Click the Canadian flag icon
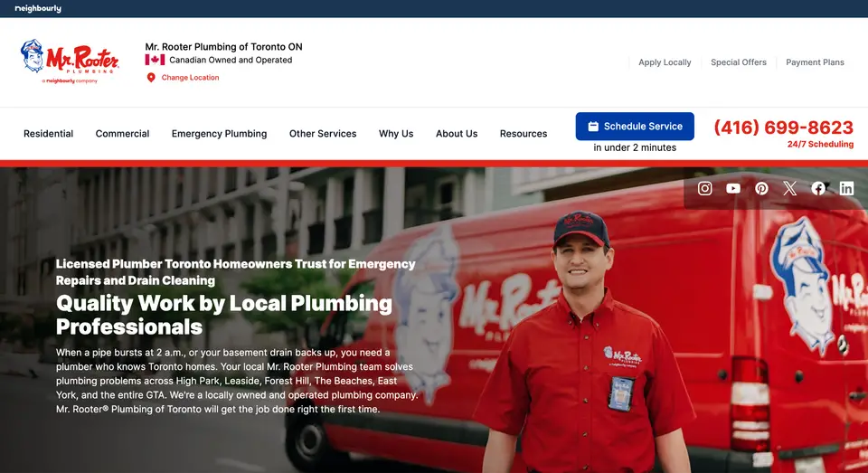The image size is (868, 473). tap(155, 60)
